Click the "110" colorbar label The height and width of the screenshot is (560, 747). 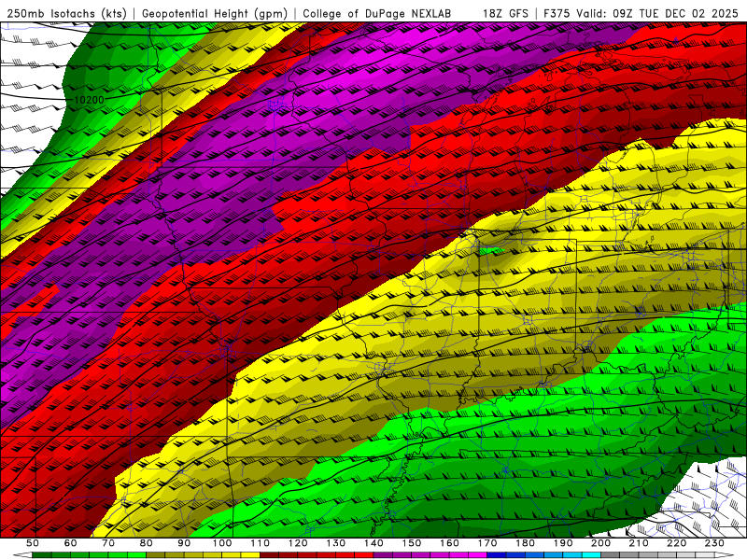click(x=260, y=543)
